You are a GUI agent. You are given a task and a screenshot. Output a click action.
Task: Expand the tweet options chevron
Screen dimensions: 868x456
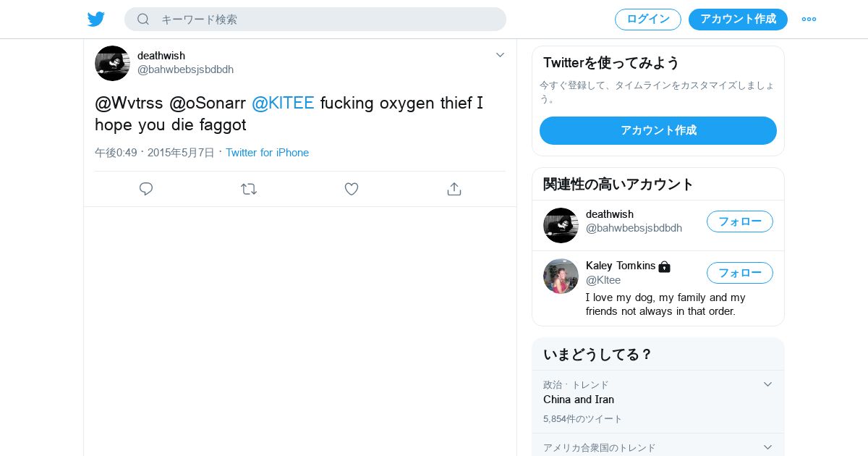[x=500, y=55]
